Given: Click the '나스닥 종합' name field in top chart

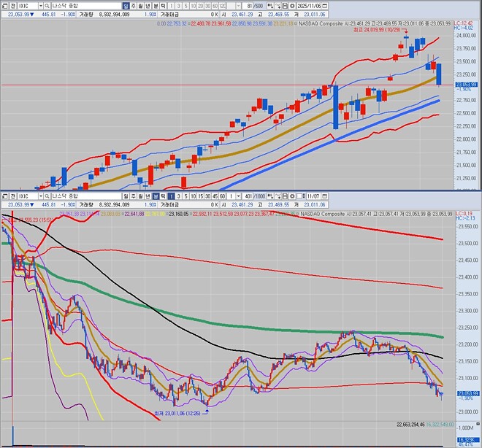Looking at the screenshot, I should [x=86, y=6].
